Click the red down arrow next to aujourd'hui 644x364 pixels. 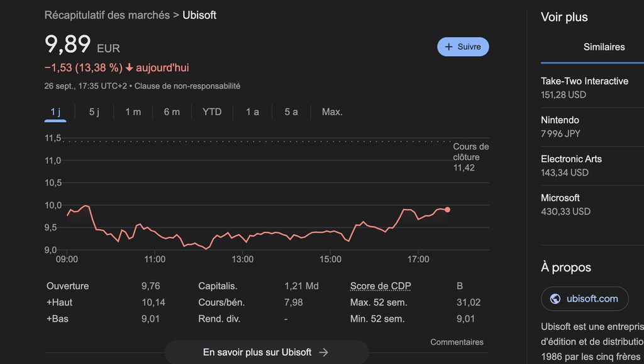(x=130, y=68)
